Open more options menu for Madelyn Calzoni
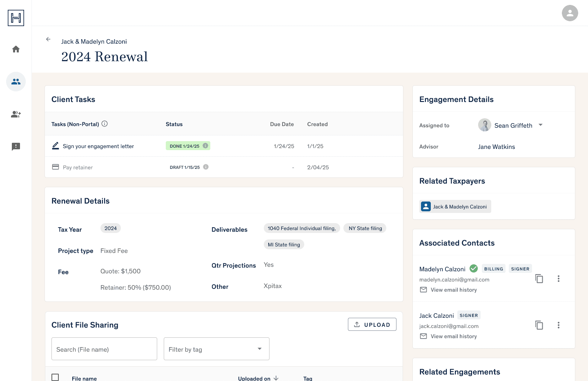 point(559,279)
